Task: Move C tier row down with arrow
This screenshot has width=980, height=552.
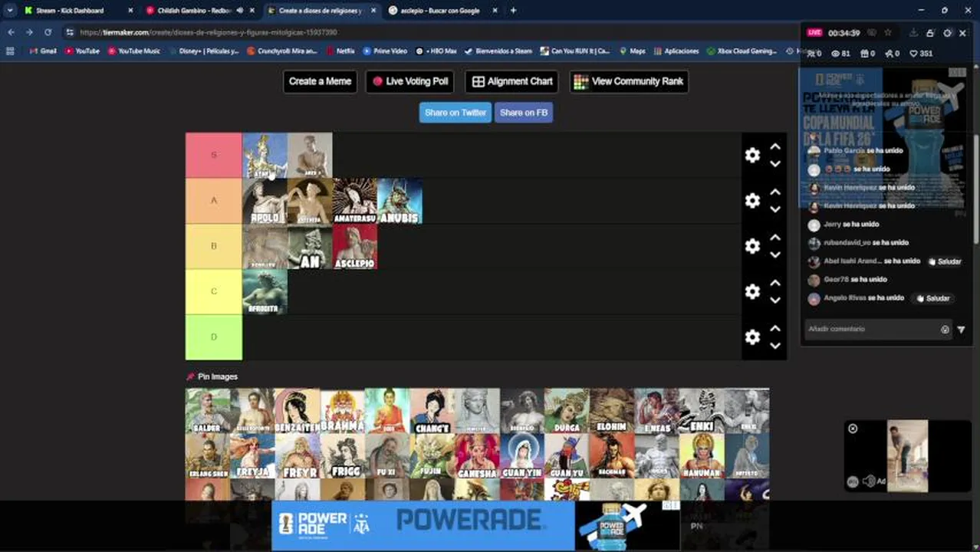Action: click(775, 300)
